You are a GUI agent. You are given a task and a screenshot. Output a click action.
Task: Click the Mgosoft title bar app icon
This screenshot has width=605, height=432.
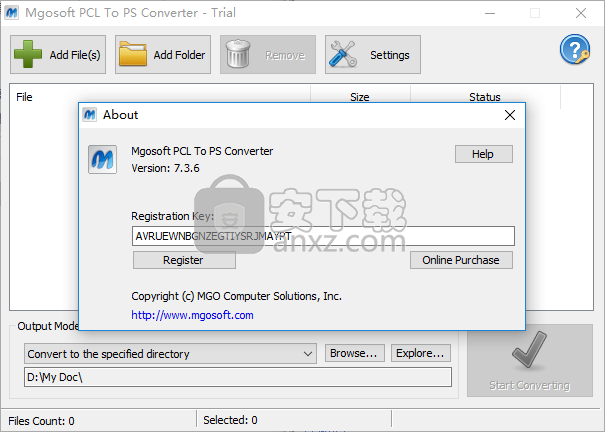coord(12,13)
